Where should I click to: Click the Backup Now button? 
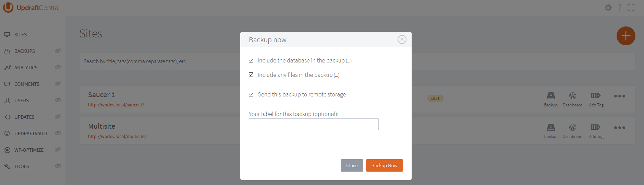click(384, 165)
